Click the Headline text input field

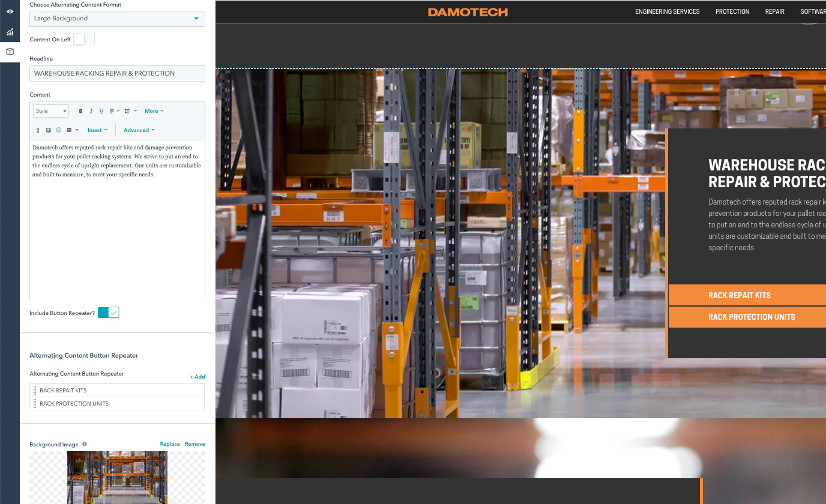[x=117, y=73]
